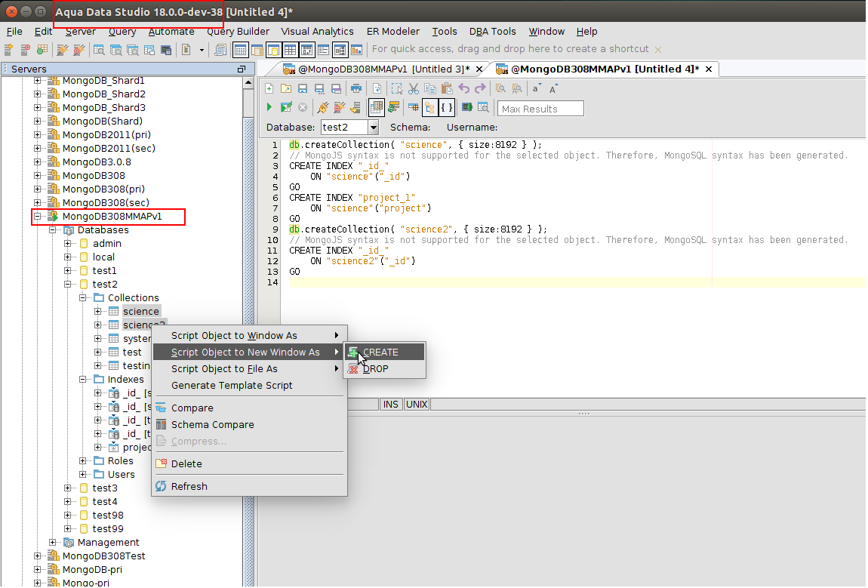Expand the admin database node
Screen dimensions: 868x588
(67, 243)
